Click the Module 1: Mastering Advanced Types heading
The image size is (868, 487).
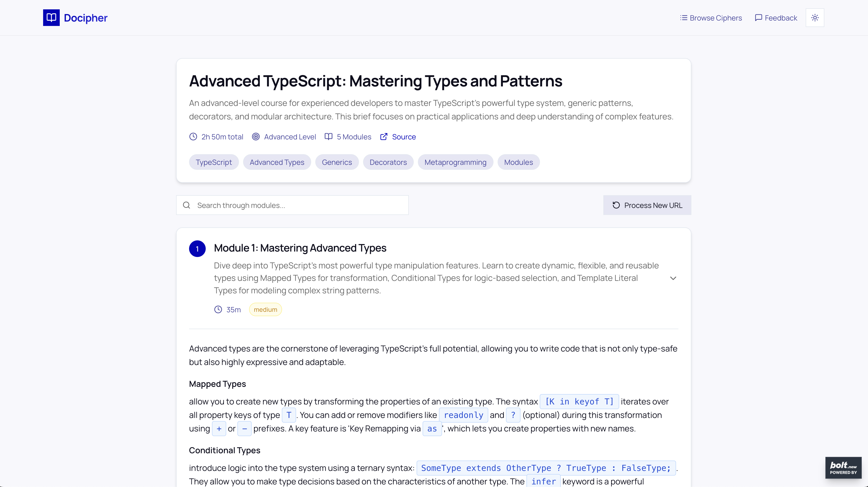[x=300, y=248]
